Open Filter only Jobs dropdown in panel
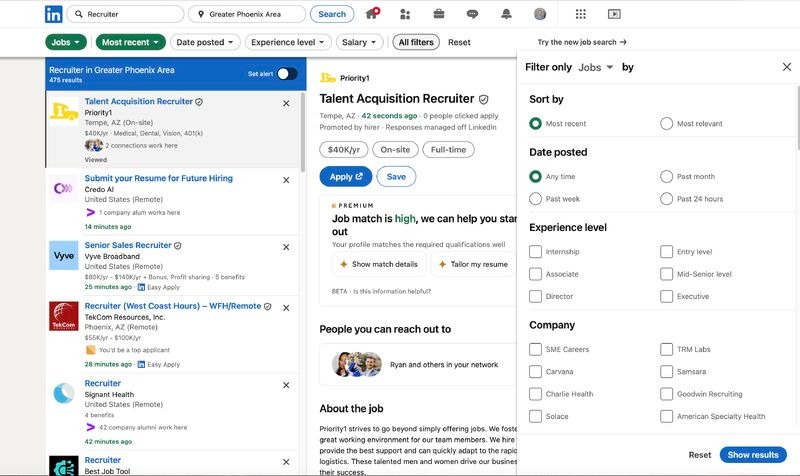The image size is (800, 476). pos(595,67)
